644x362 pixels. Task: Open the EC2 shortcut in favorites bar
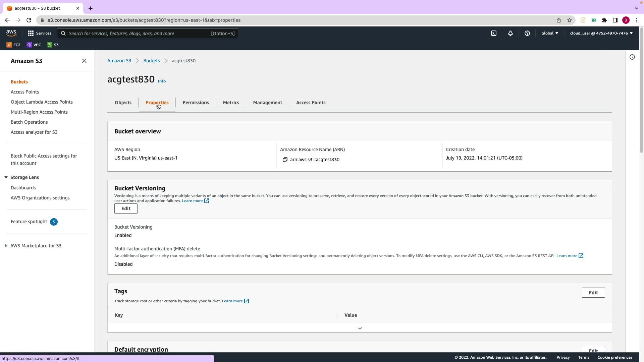tap(13, 45)
